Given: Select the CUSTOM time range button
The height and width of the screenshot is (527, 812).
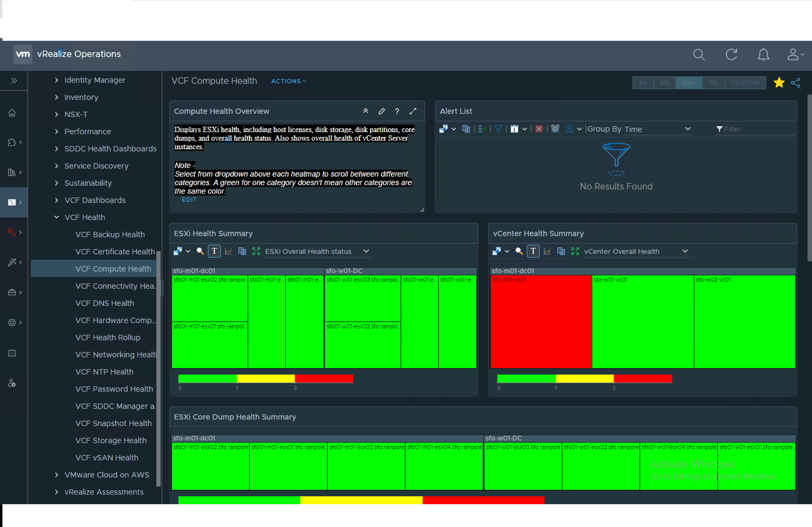Looking at the screenshot, I should (745, 83).
